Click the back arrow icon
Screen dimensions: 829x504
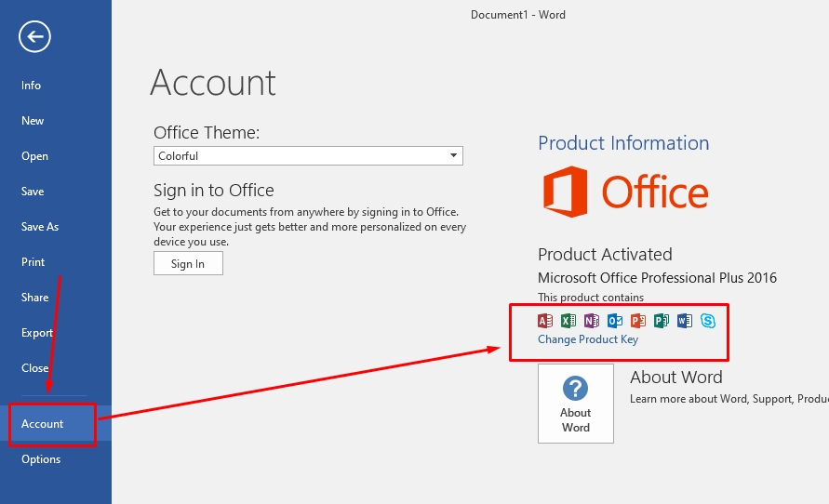(x=34, y=37)
